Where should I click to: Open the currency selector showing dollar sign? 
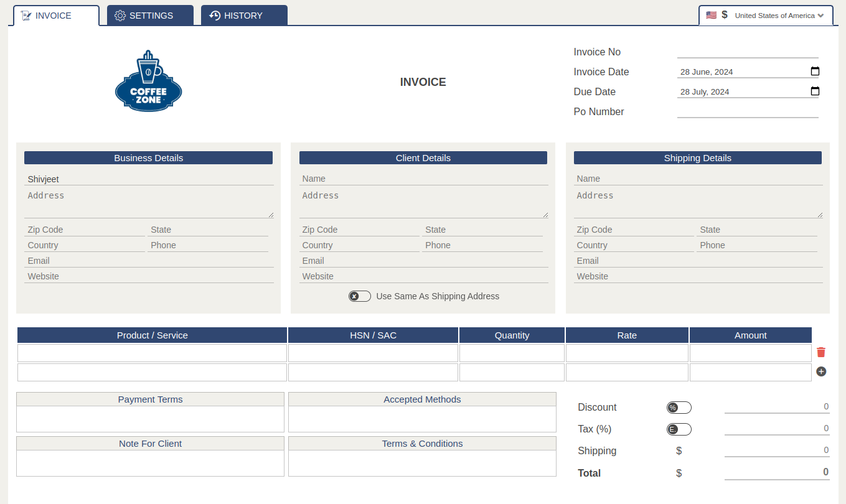(724, 14)
